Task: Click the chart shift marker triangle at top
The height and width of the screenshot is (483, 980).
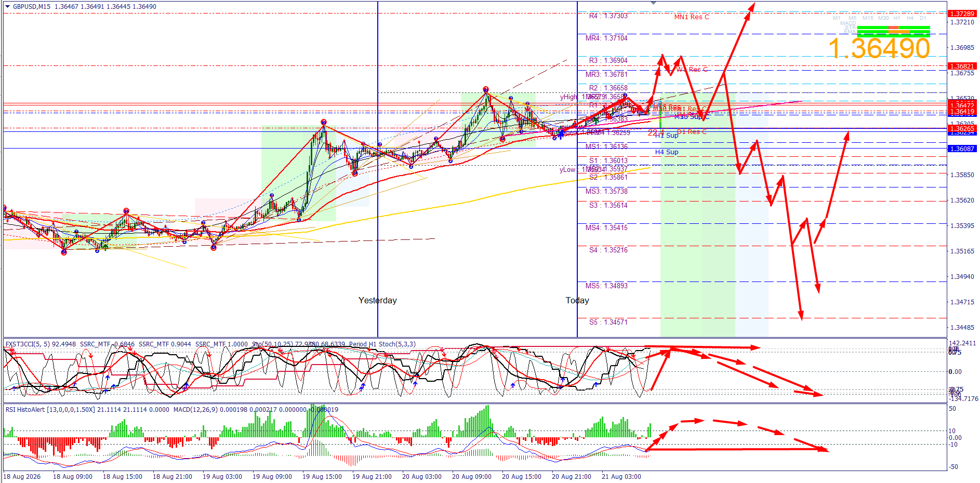Action: [x=653, y=3]
